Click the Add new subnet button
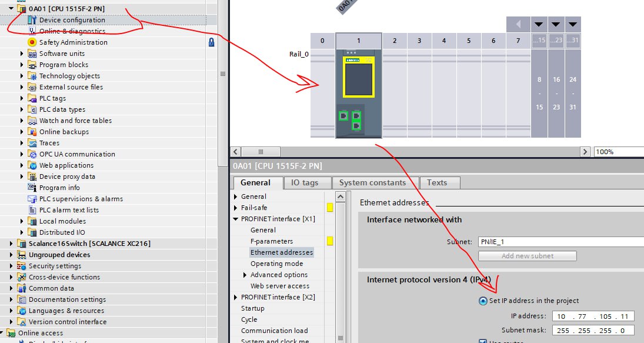 point(528,256)
